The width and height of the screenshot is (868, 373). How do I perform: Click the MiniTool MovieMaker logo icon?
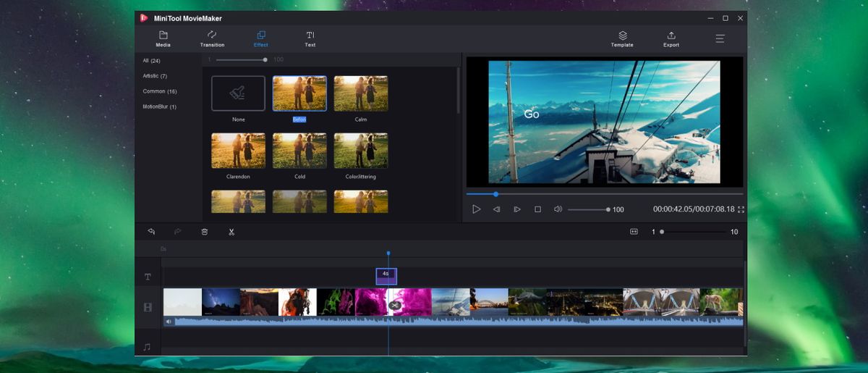click(144, 17)
